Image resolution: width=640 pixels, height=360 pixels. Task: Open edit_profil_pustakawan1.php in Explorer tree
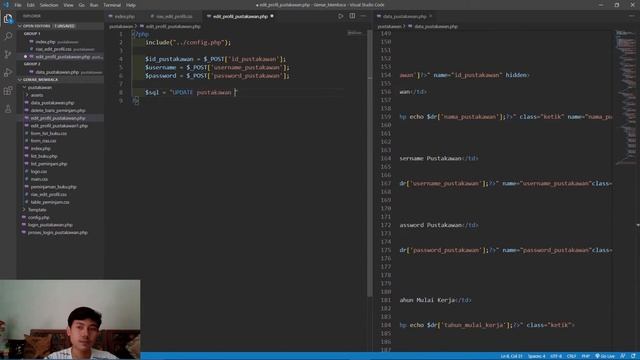(x=59, y=126)
